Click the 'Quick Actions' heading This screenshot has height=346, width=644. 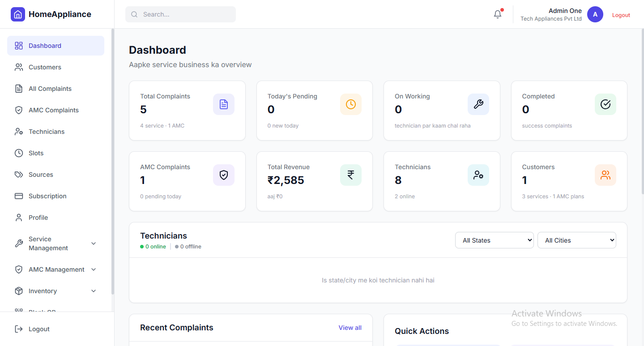pyautogui.click(x=422, y=331)
